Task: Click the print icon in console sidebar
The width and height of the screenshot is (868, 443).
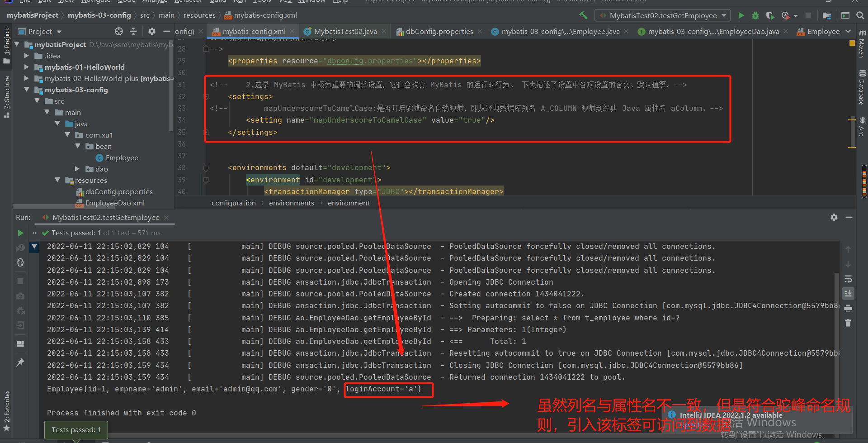Action: tap(848, 308)
